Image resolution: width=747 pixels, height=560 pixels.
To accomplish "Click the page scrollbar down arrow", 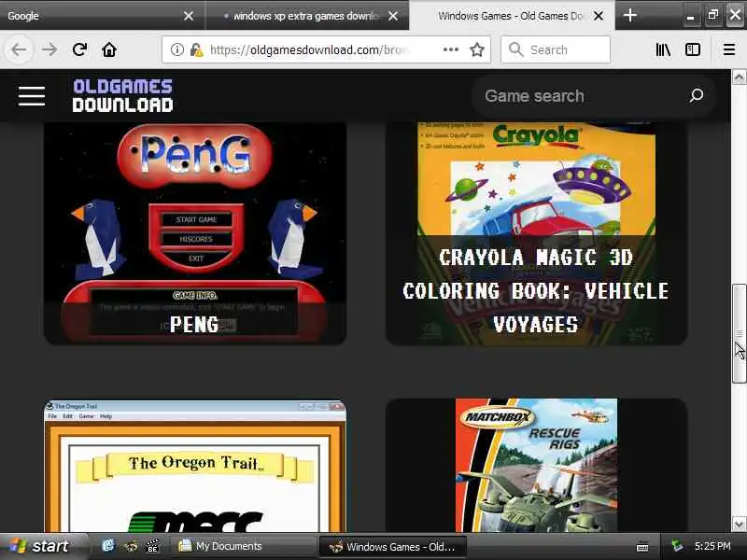I will (x=739, y=525).
